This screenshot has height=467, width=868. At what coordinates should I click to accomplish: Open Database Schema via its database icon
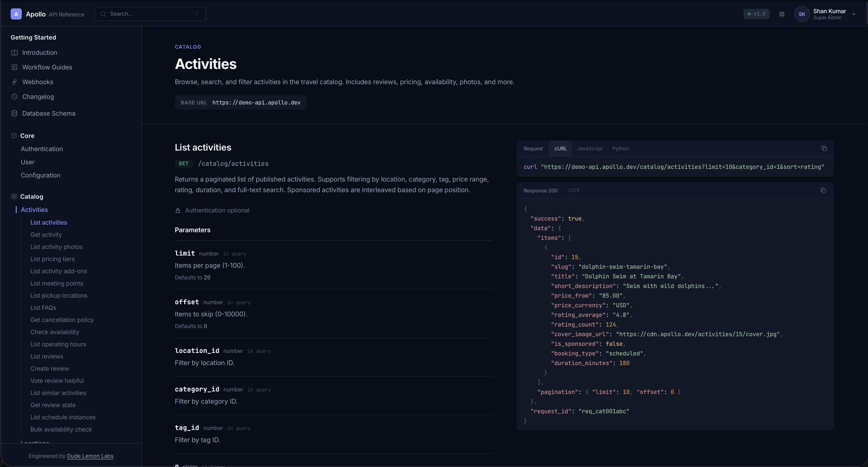pyautogui.click(x=14, y=113)
